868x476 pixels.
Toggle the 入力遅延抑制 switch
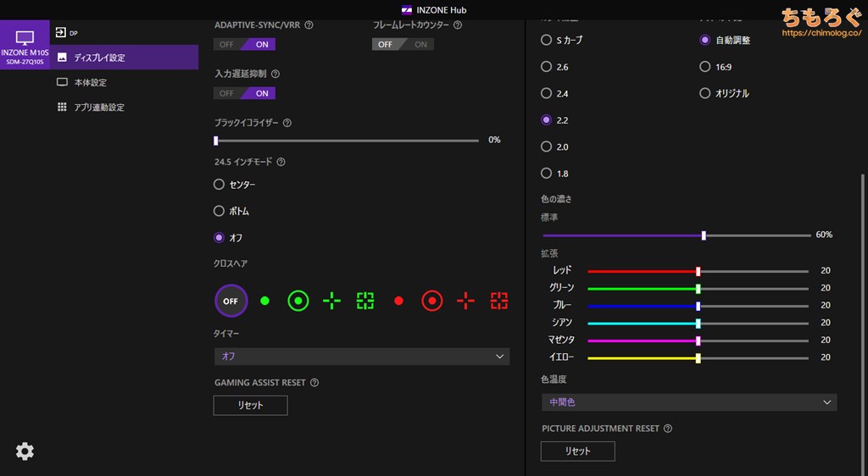click(x=244, y=93)
